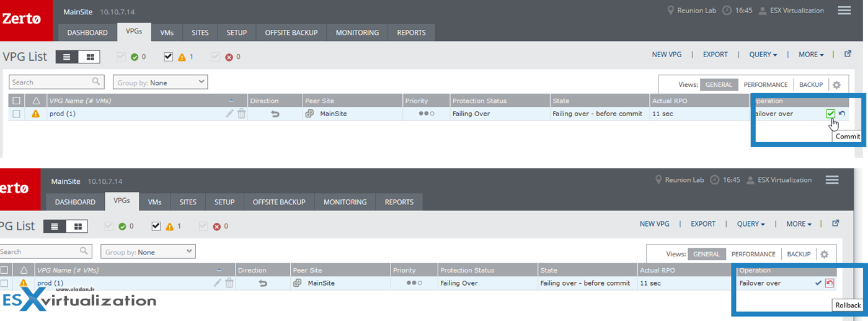This screenshot has height=321, width=868.
Task: Expand the QUERY menu in bottom screenshot
Action: pos(751,224)
